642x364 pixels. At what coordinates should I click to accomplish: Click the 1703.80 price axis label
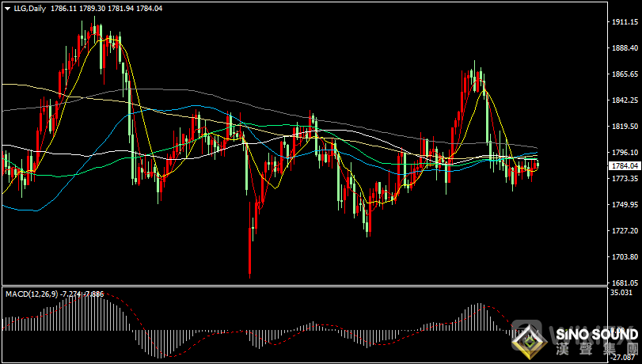click(x=625, y=257)
